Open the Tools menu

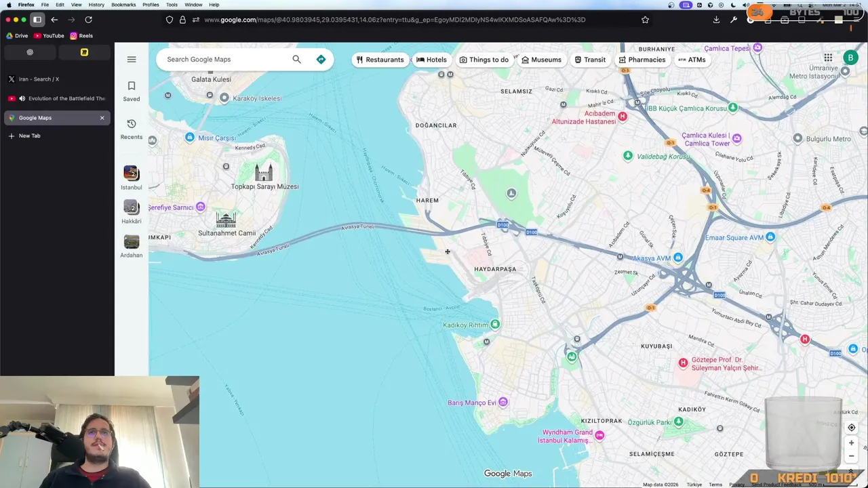click(172, 5)
